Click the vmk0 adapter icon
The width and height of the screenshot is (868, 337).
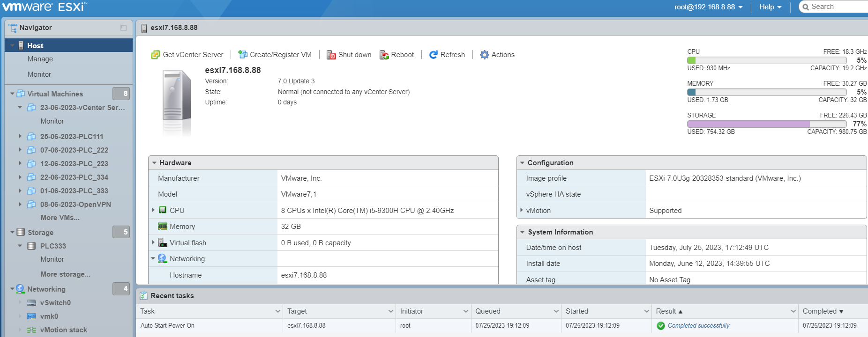point(31,316)
